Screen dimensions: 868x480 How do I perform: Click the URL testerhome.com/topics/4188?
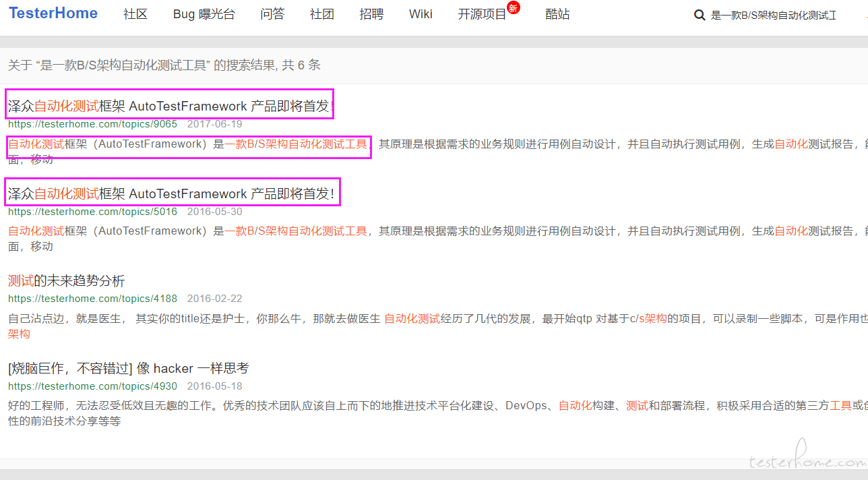pos(92,299)
